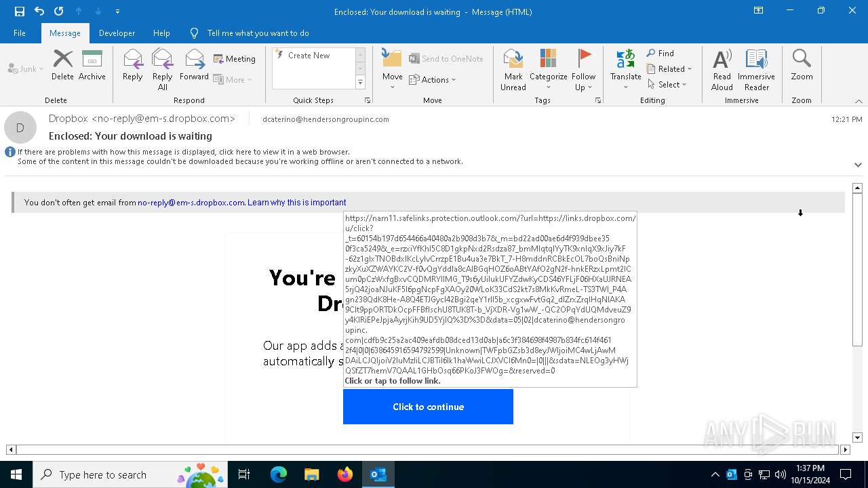This screenshot has width=868, height=488.
Task: Open Categorize color options
Action: [548, 70]
